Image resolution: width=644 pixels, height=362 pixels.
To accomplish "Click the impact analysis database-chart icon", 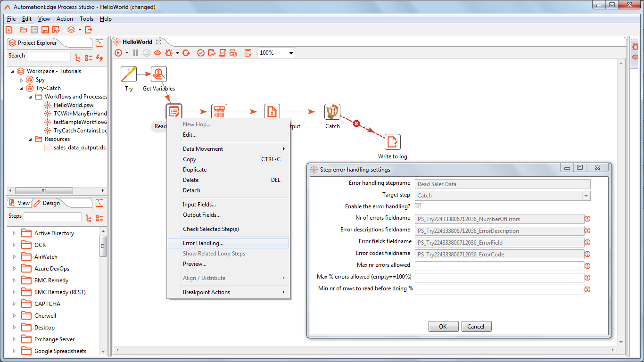I will [212, 53].
